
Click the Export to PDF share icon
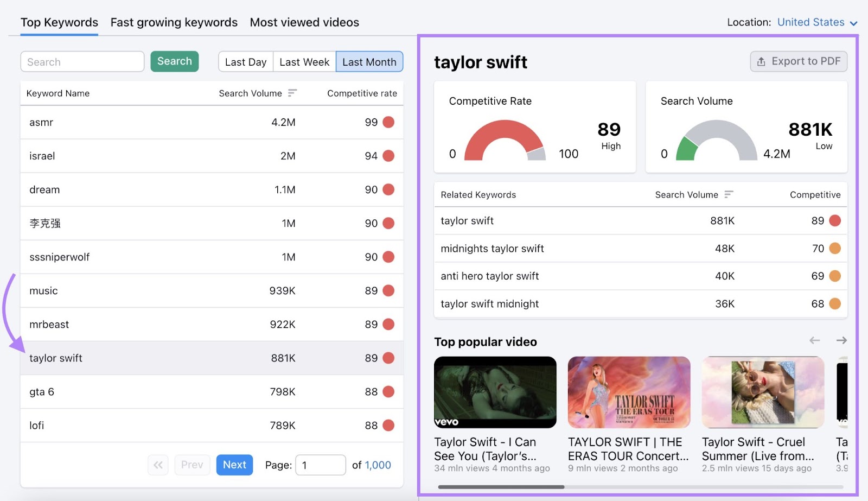click(761, 61)
